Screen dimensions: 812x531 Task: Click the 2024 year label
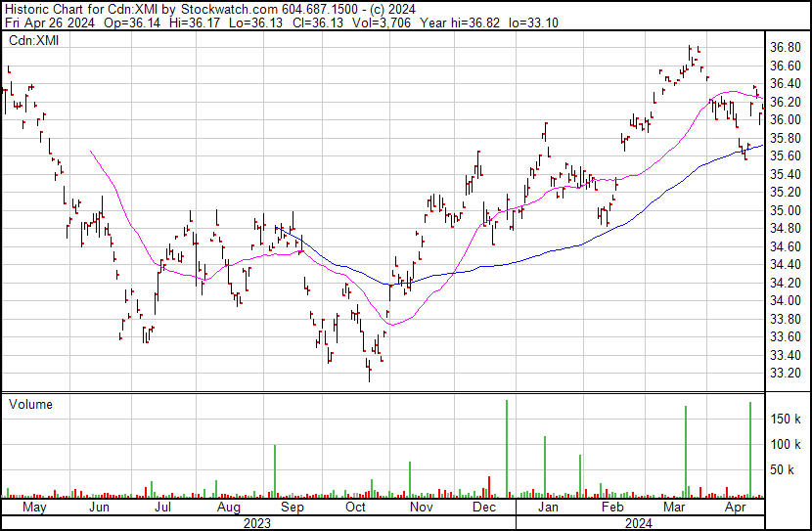click(x=639, y=523)
